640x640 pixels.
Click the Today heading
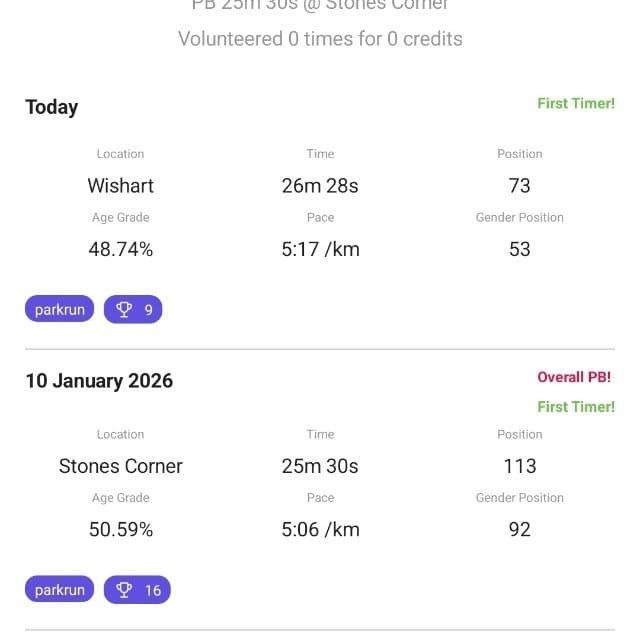coord(52,107)
